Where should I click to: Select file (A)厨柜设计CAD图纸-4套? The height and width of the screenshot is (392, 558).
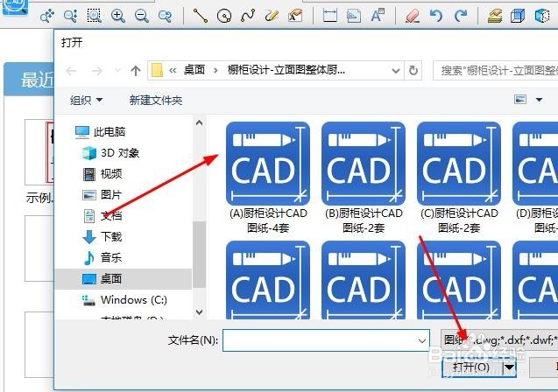click(x=268, y=178)
